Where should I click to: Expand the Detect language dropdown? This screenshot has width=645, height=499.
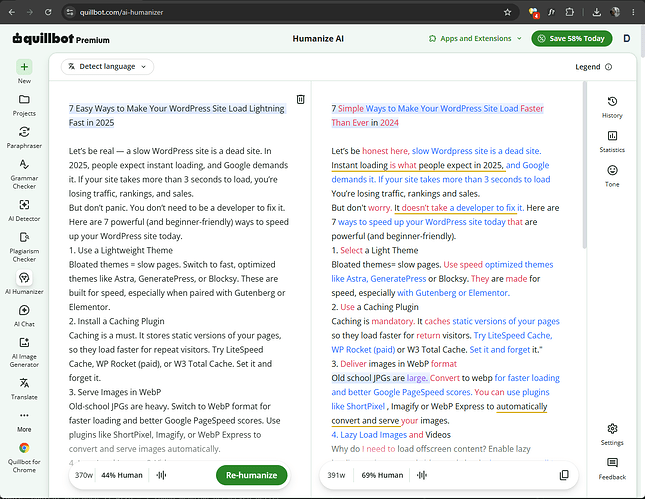[x=107, y=67]
